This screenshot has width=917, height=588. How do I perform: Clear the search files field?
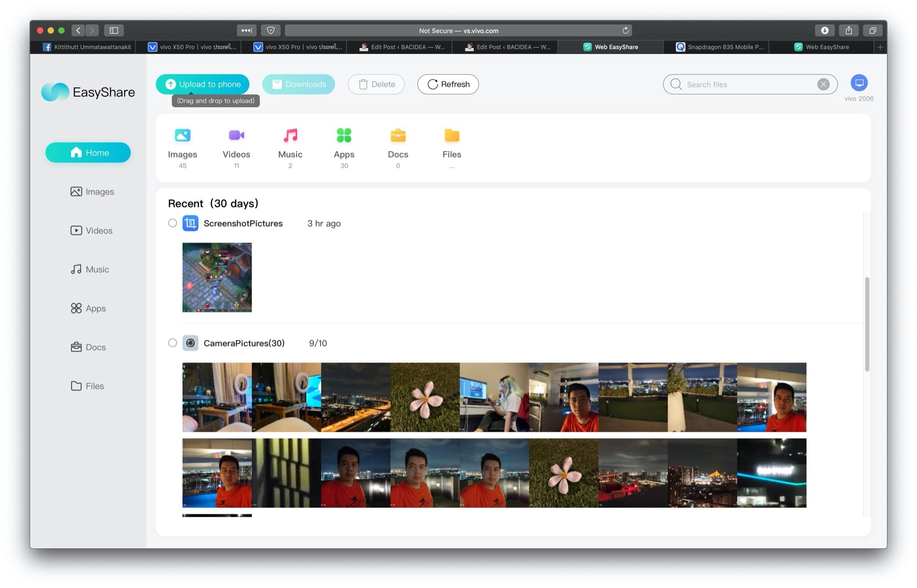pos(823,84)
